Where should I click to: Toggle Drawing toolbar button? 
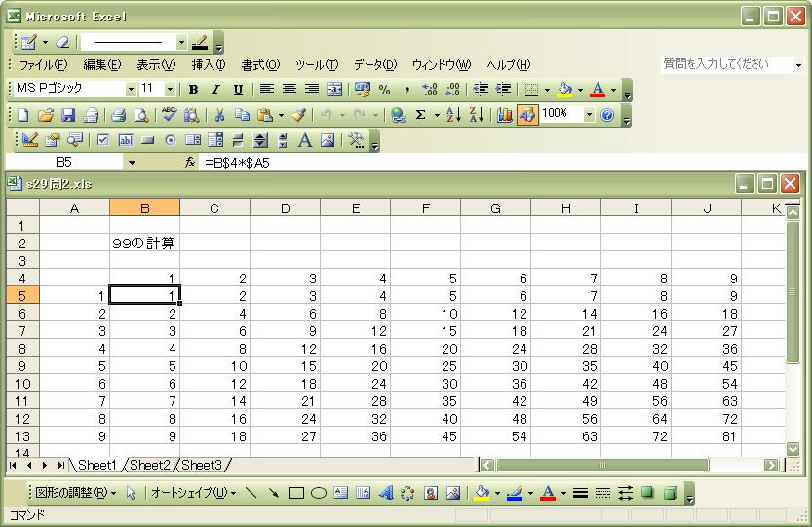tap(527, 115)
